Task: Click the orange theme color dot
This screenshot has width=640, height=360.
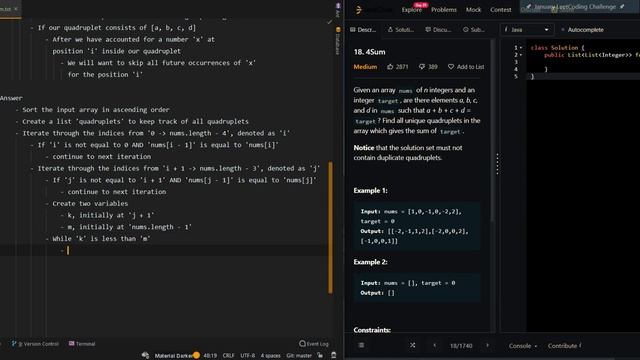Action: [x=196, y=355]
